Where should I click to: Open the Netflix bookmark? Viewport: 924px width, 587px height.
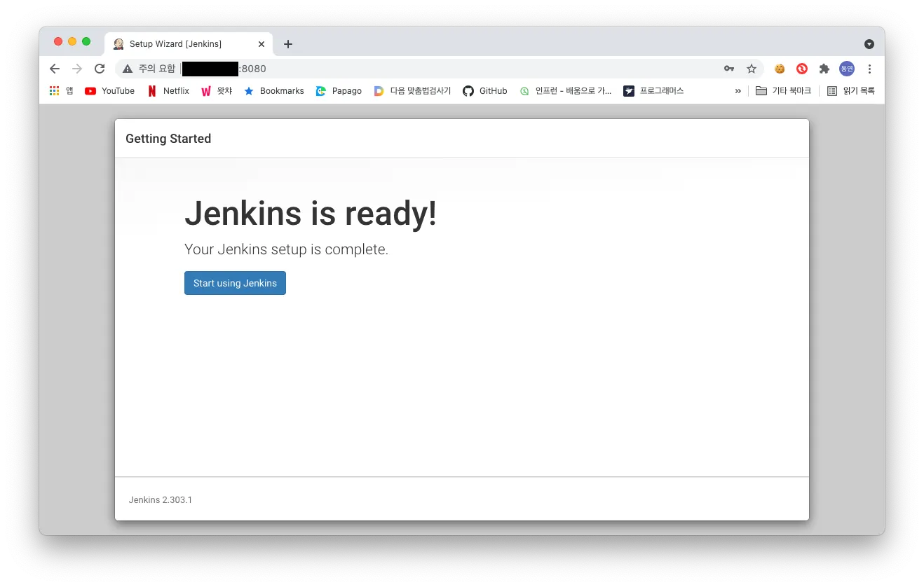click(169, 91)
